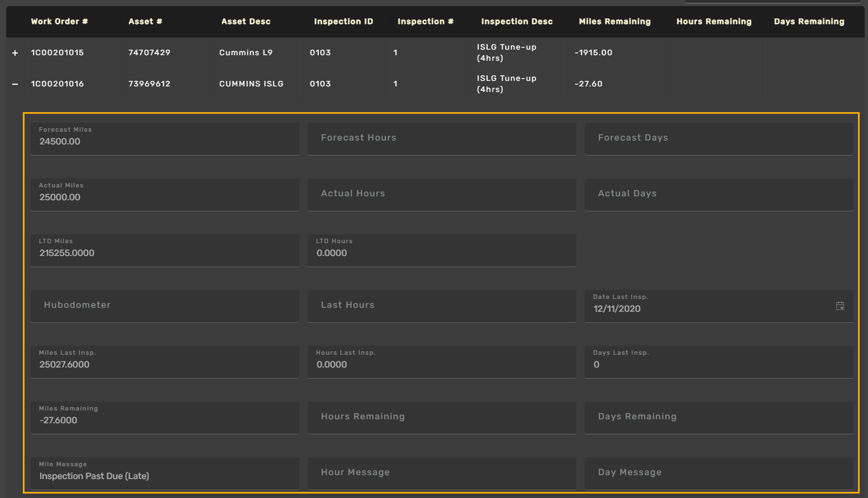868x498 pixels.
Task: Click the Asset # column header
Action: tap(145, 22)
